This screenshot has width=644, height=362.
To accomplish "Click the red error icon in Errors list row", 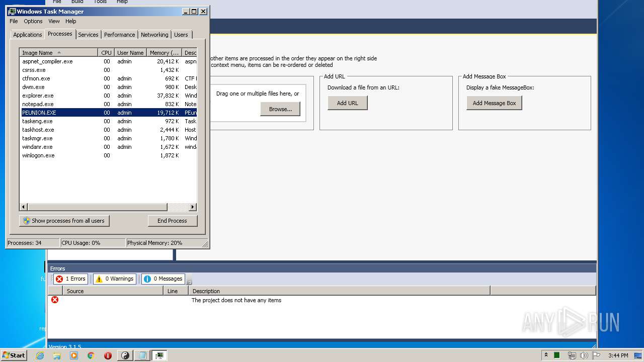I will 55,300.
